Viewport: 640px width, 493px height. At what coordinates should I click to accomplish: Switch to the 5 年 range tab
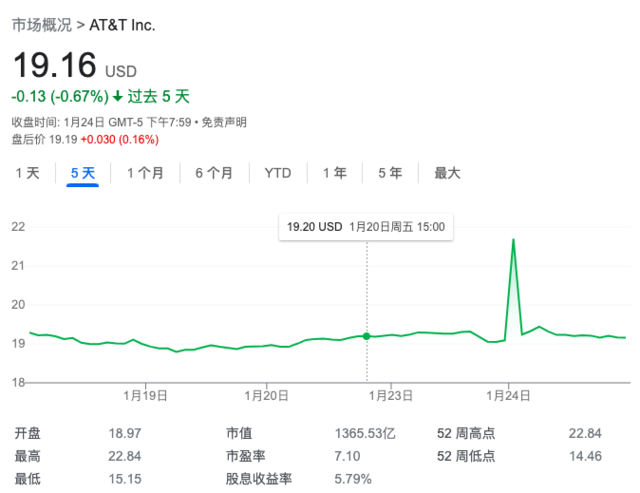pyautogui.click(x=390, y=173)
